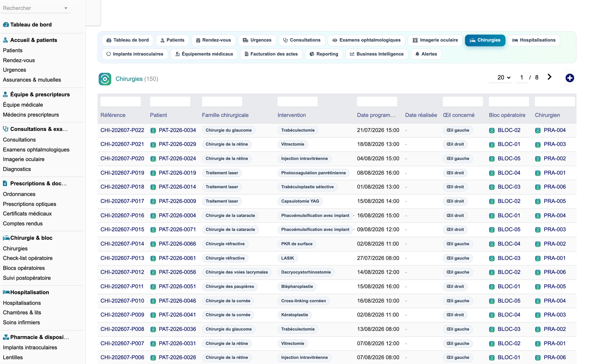Screen dimensions: 589x364
Task: Click date 16/08/2026 10:00 cell
Action: [x=378, y=301]
